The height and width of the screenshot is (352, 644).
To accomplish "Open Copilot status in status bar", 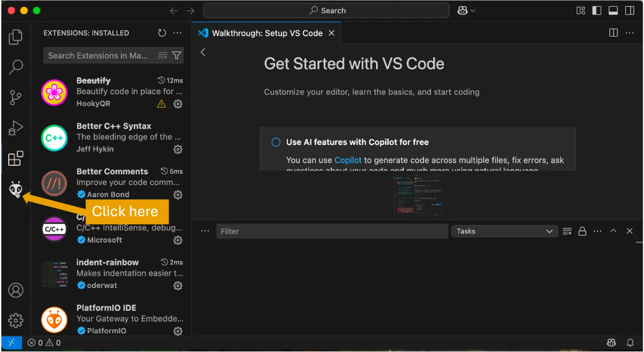I will point(611,343).
